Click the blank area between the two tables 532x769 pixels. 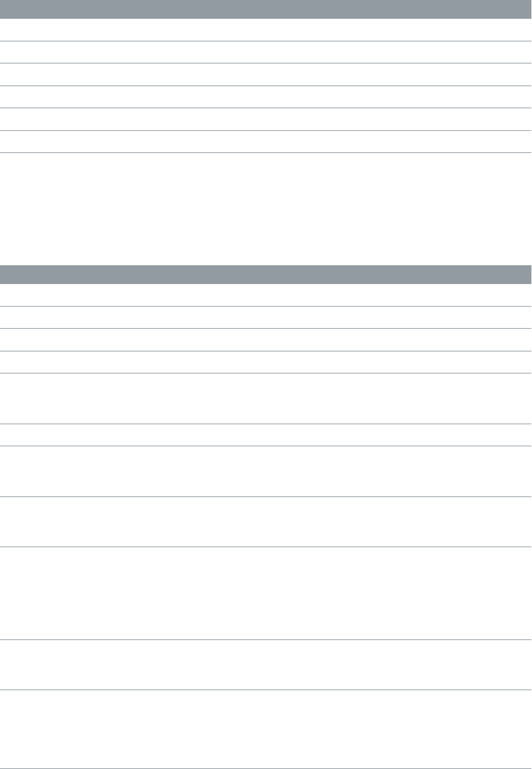[x=266, y=209]
